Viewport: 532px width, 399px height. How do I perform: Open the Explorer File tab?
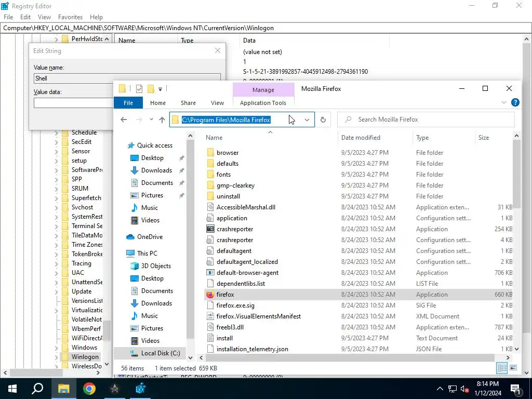pos(128,103)
